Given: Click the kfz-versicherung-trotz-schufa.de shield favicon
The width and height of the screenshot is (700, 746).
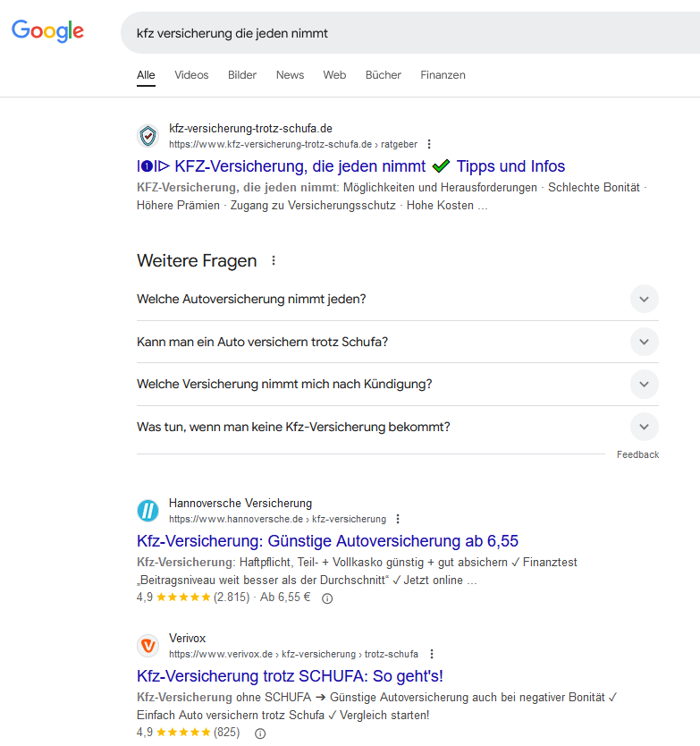Looking at the screenshot, I should coord(148,136).
